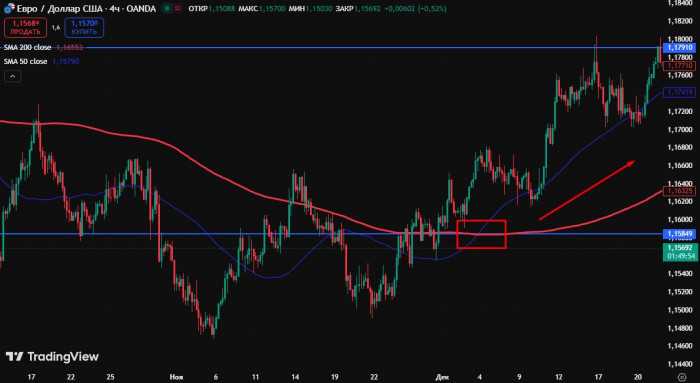Select the SMA 50 close indicator legend
Image resolution: width=700 pixels, height=383 pixels.
pyautogui.click(x=25, y=62)
